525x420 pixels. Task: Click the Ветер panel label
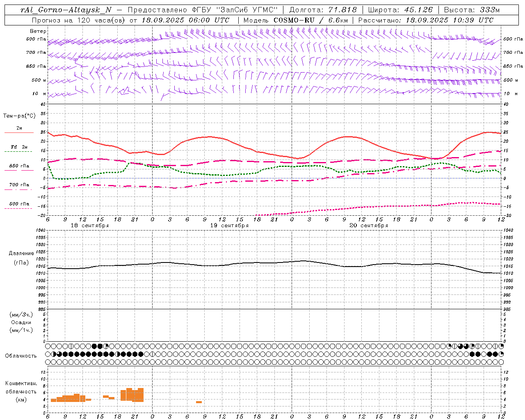point(38,31)
